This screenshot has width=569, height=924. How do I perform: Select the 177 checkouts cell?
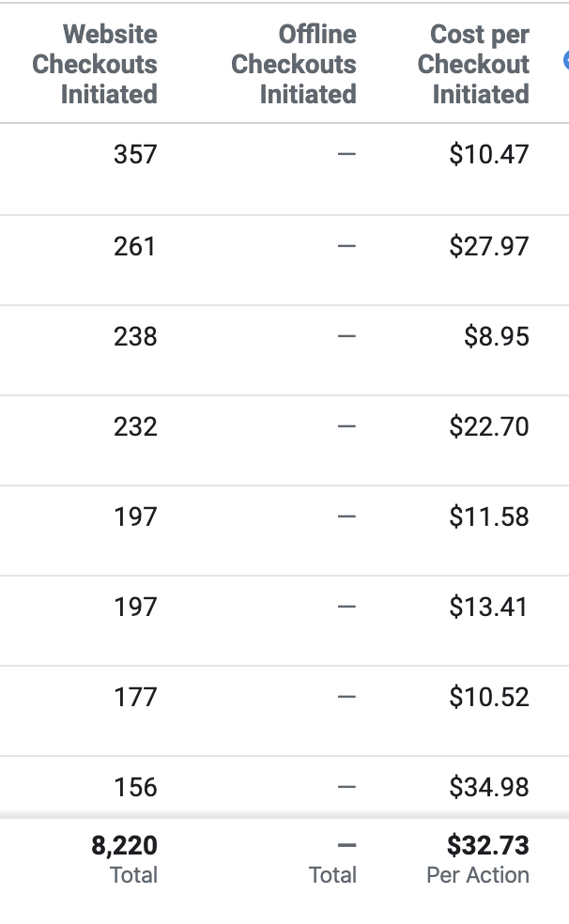pos(135,697)
